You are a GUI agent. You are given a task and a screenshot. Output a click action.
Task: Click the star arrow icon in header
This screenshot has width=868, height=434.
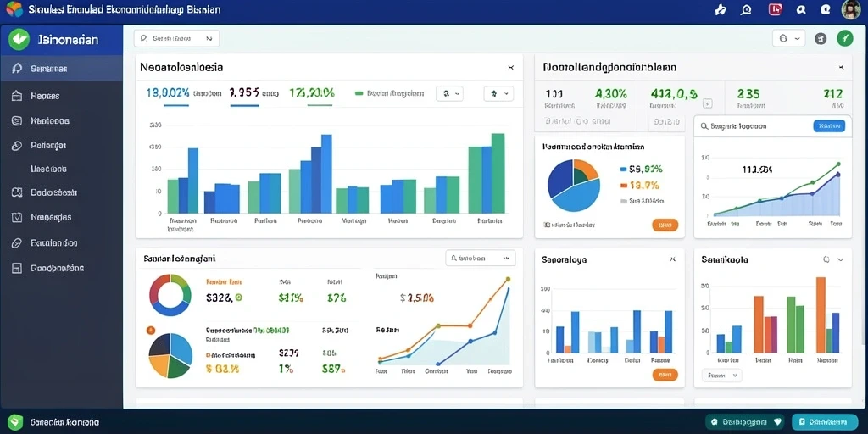pyautogui.click(x=721, y=9)
